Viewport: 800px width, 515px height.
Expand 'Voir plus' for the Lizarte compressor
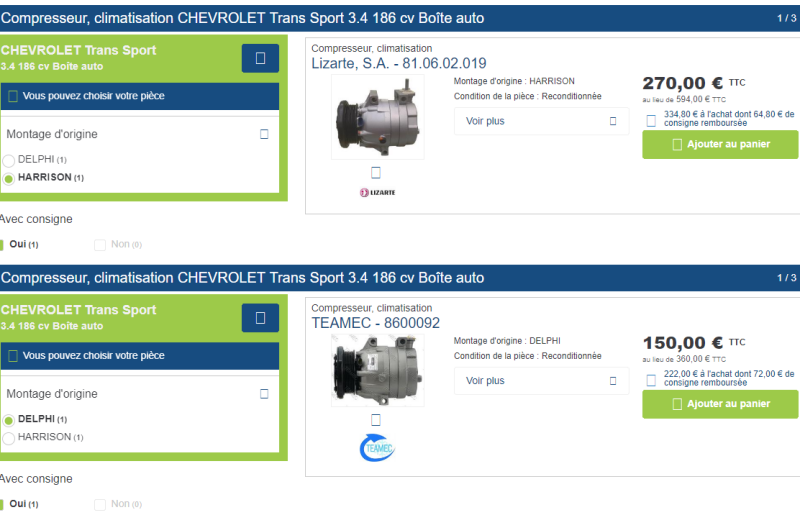541,121
